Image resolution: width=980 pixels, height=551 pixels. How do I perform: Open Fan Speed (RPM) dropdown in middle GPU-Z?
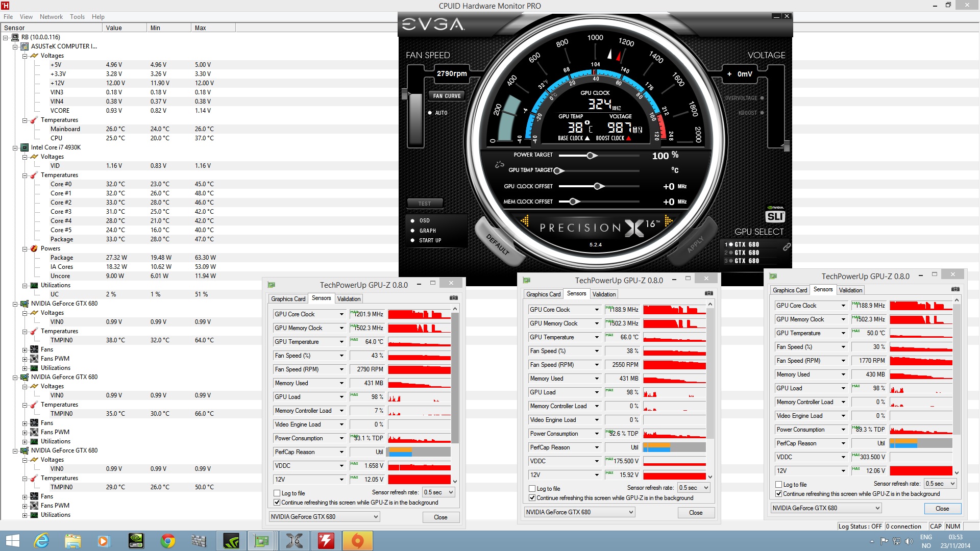pos(597,365)
